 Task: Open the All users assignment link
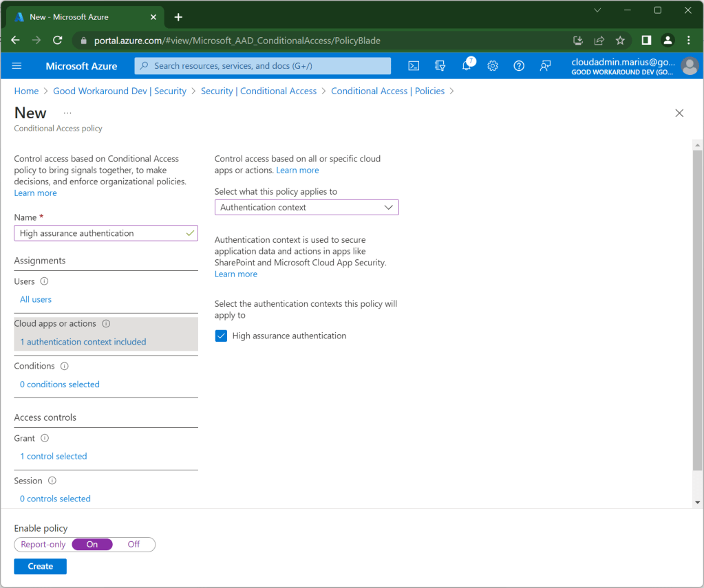tap(36, 299)
